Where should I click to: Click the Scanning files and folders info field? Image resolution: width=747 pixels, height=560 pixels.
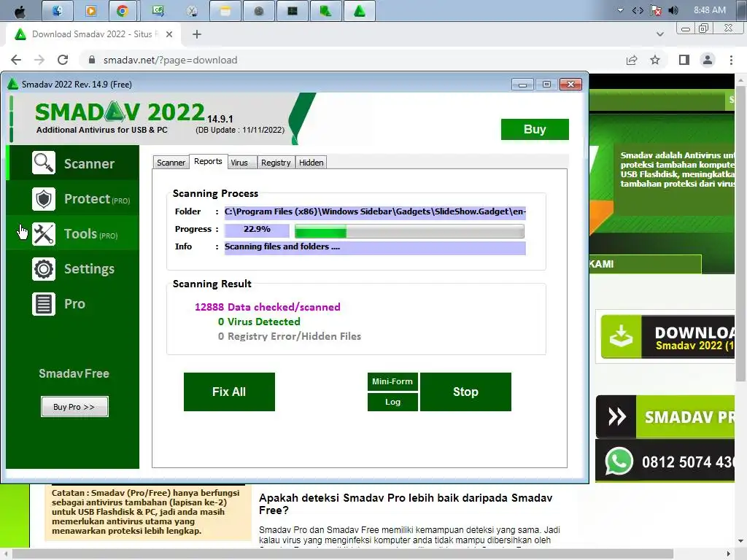pyautogui.click(x=375, y=248)
